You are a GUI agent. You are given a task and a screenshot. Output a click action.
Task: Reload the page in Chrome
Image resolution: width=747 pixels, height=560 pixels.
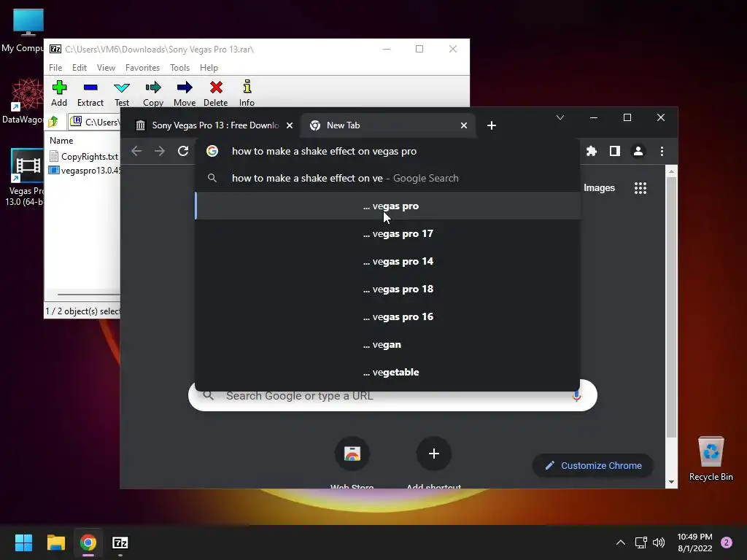[x=183, y=151]
